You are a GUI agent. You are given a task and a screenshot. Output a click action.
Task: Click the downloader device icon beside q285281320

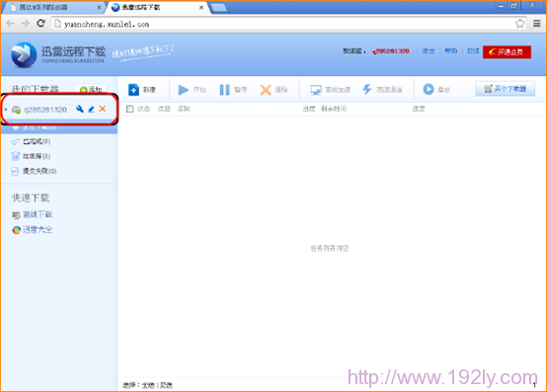(16, 110)
